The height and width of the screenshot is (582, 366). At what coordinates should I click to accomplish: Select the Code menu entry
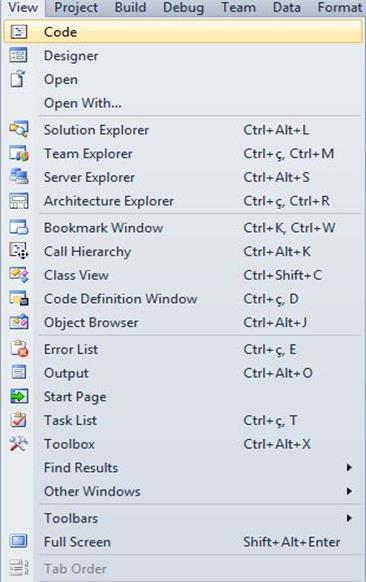(x=183, y=32)
